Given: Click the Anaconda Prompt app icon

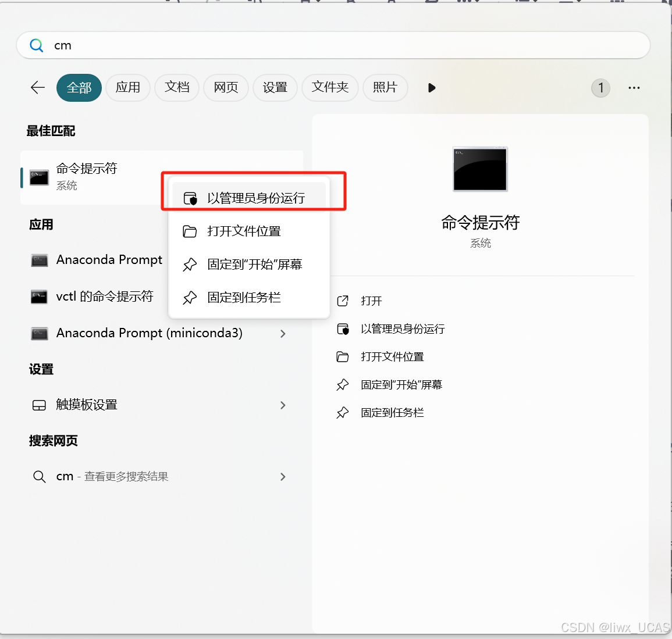Looking at the screenshot, I should pyautogui.click(x=40, y=260).
